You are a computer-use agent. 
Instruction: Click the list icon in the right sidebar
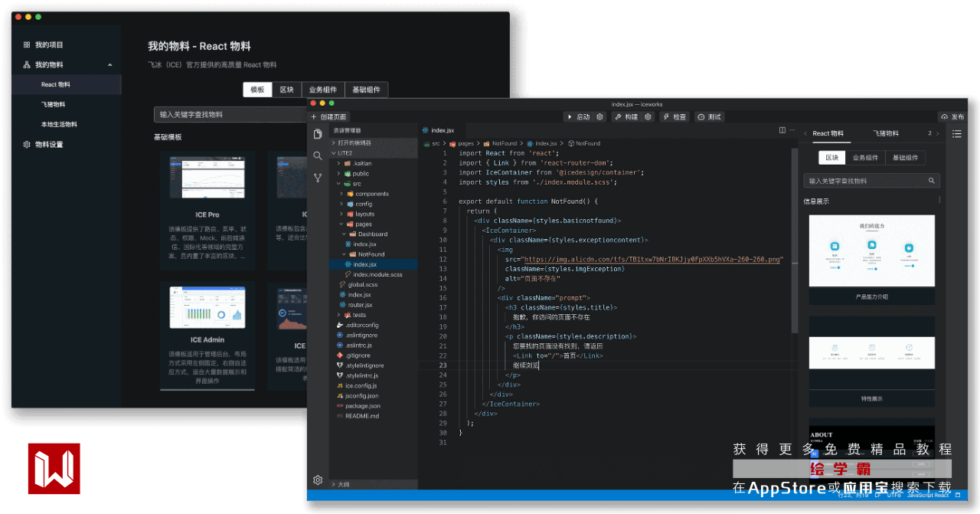click(957, 133)
